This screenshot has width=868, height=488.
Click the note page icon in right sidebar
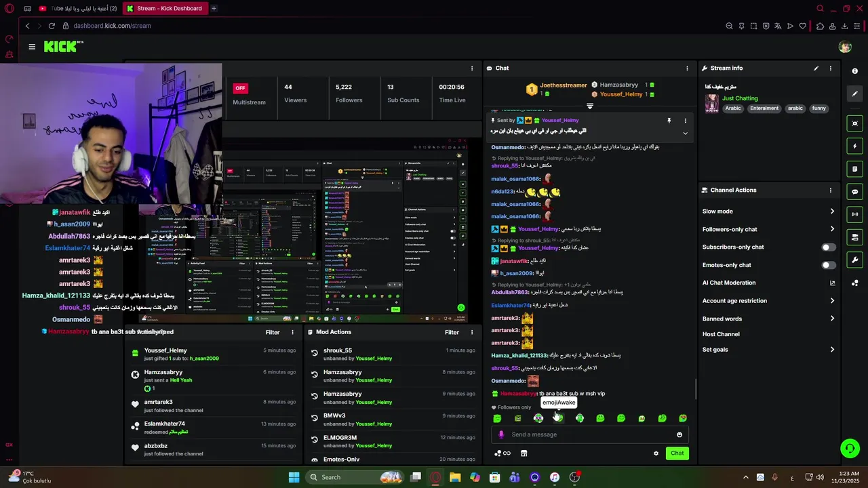[x=854, y=169]
